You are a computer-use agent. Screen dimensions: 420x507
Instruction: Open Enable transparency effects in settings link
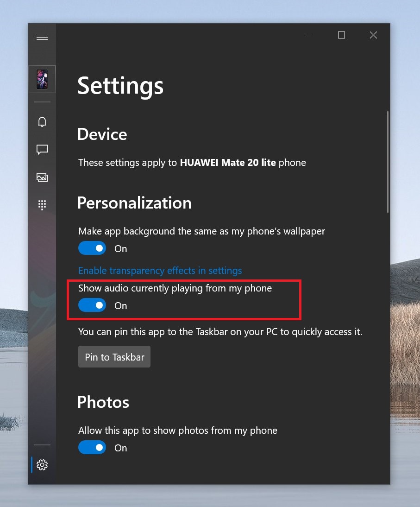tap(160, 271)
